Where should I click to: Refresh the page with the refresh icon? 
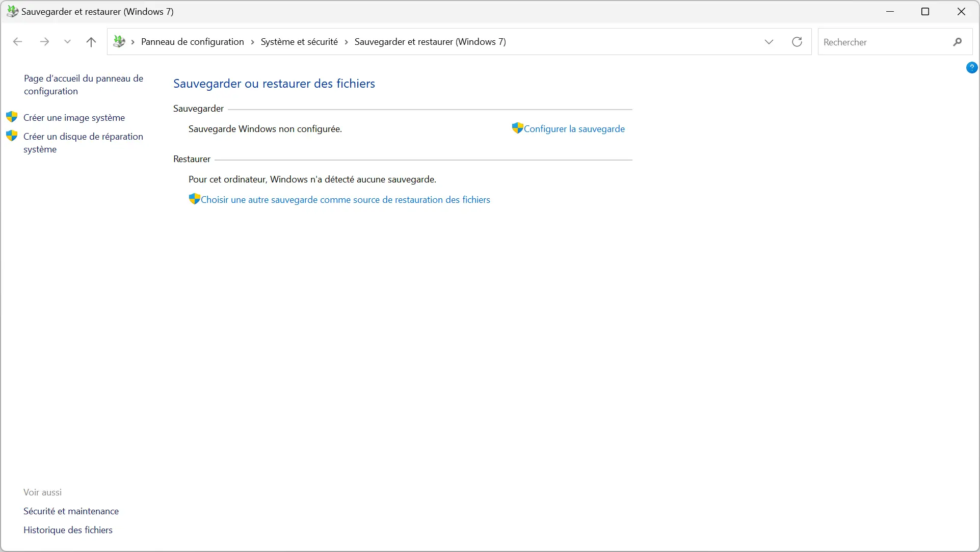pos(797,42)
